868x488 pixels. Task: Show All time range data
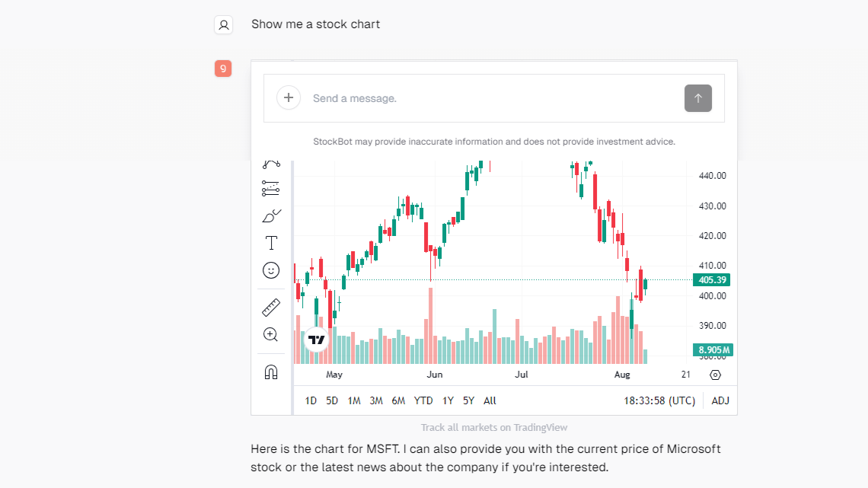point(490,400)
